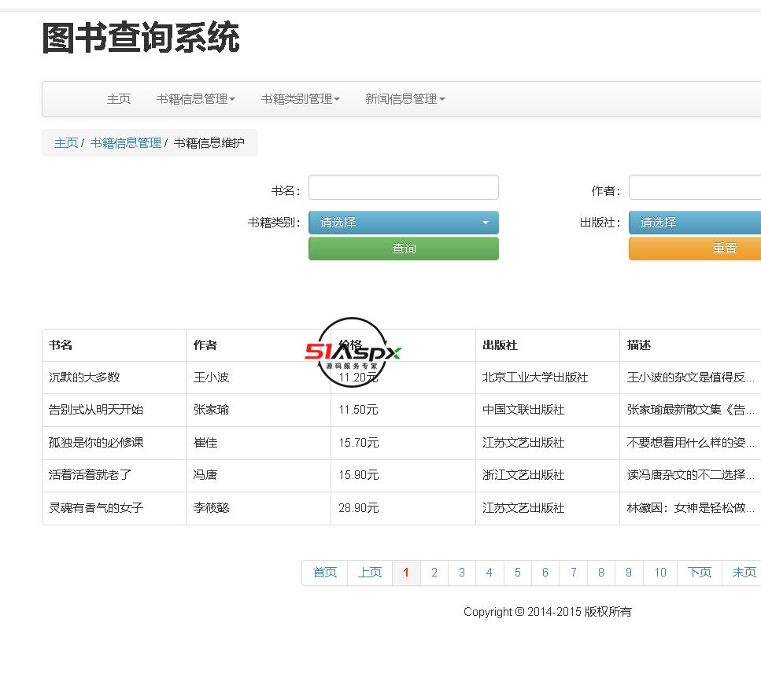Click description starting 读冯唐杂文的不二选择
Image resolution: width=761 pixels, height=700 pixels.
(x=691, y=475)
